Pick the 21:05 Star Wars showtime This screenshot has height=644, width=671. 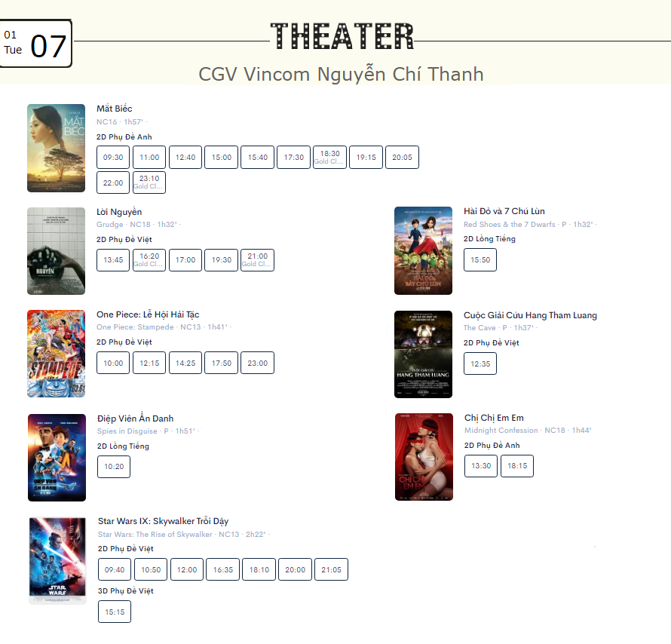click(331, 569)
